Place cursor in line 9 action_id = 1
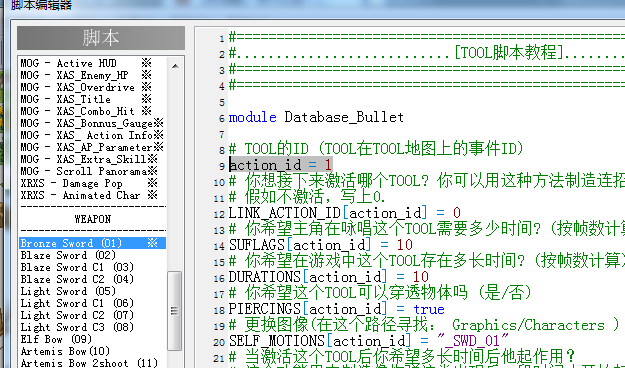The image size is (625, 368). [x=281, y=165]
